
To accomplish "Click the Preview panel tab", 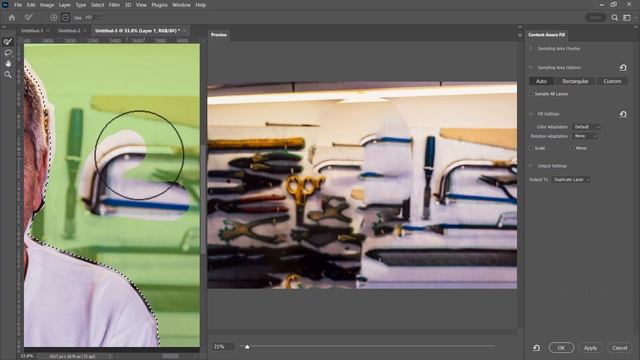I will click(219, 35).
